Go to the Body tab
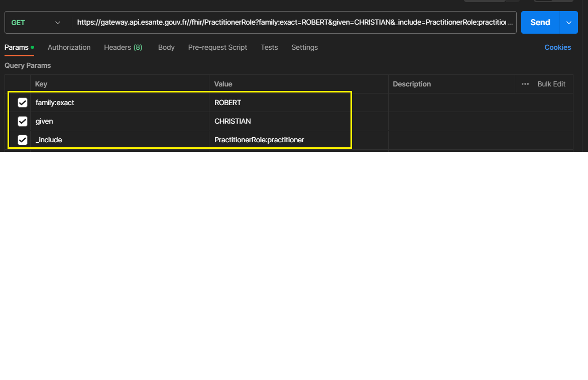 (x=166, y=47)
